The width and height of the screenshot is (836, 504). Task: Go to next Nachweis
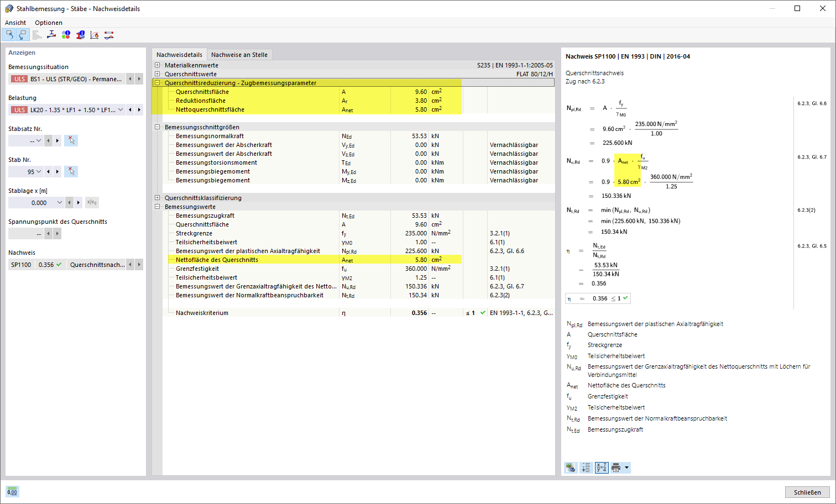tap(139, 264)
